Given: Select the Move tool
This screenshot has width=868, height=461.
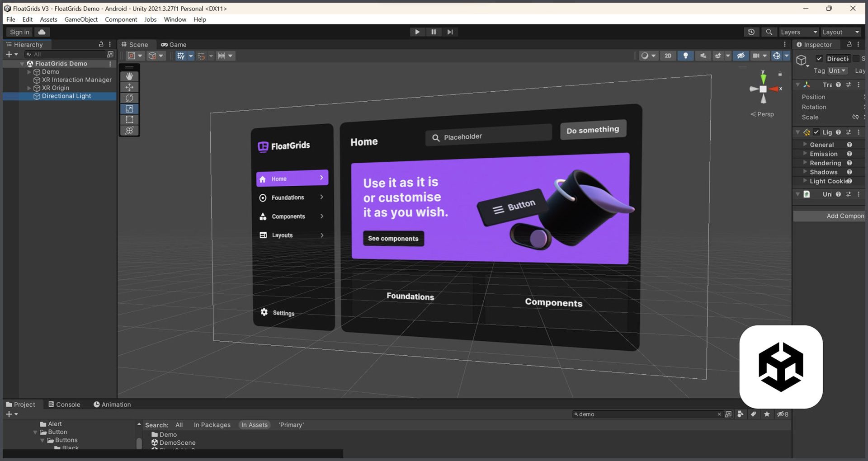Looking at the screenshot, I should pyautogui.click(x=129, y=87).
